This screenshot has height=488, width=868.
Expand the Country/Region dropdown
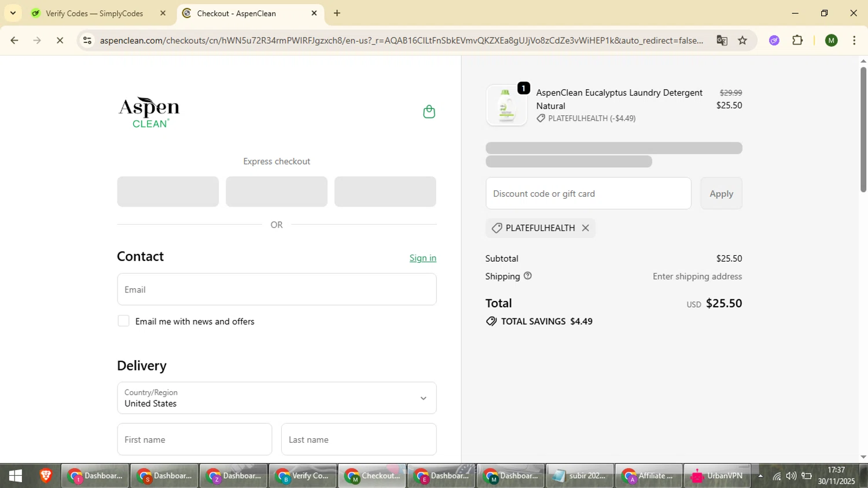[277, 398]
